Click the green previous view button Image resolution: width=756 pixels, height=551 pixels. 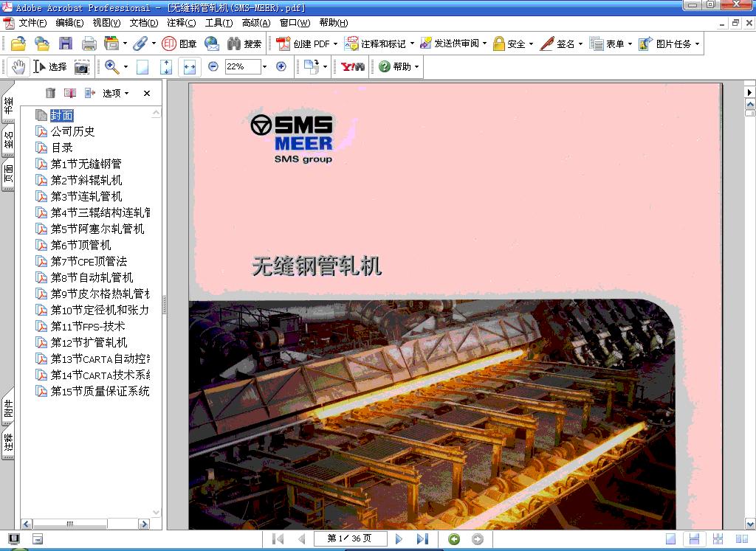454,539
